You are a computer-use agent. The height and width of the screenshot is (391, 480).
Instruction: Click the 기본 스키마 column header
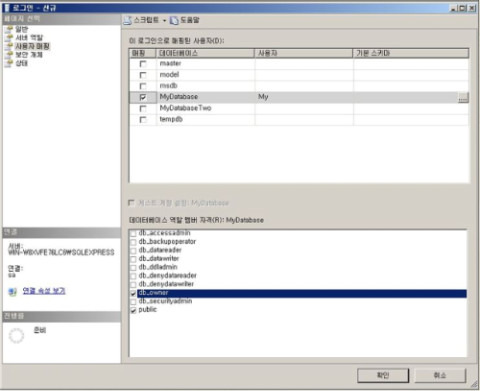pos(411,53)
